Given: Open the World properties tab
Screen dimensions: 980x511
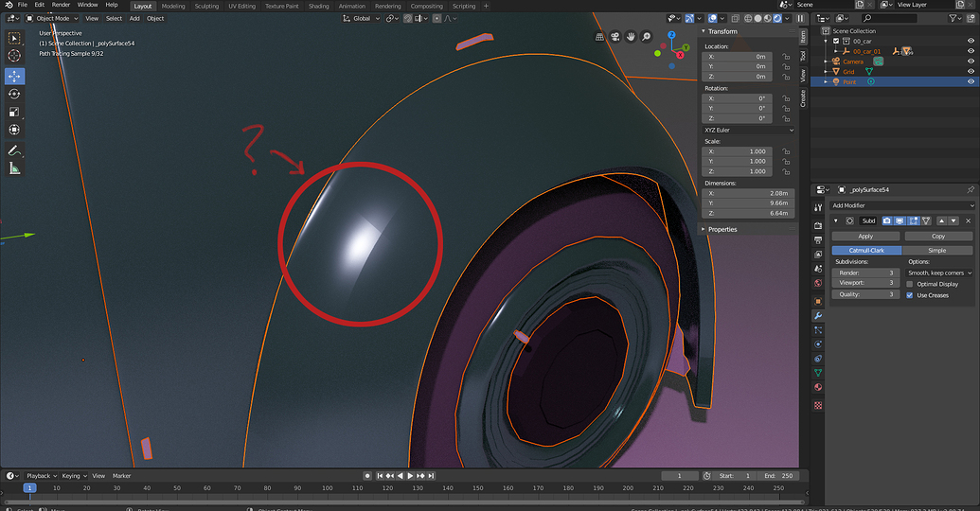Looking at the screenshot, I should click(x=818, y=283).
